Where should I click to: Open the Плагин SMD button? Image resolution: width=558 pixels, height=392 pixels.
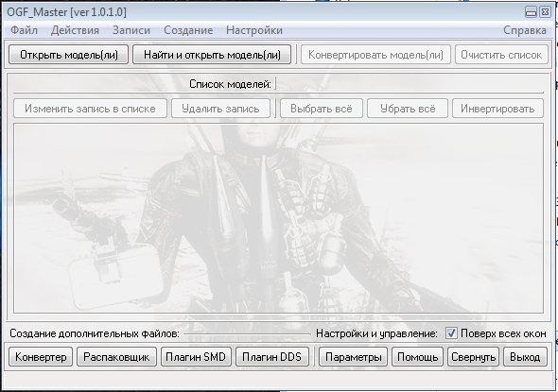tap(196, 357)
